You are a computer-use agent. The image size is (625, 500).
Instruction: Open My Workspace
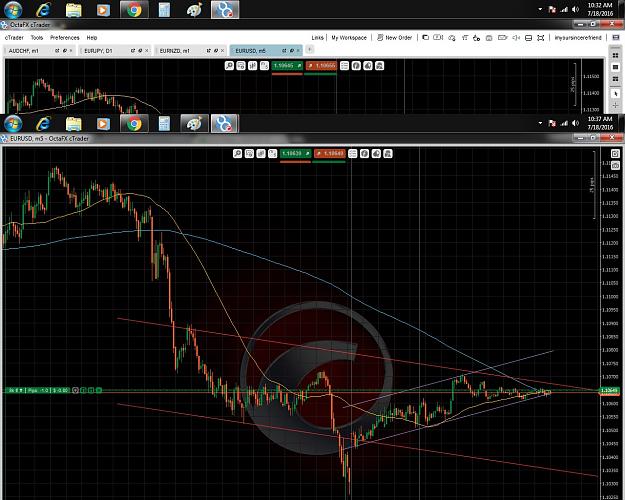[349, 37]
